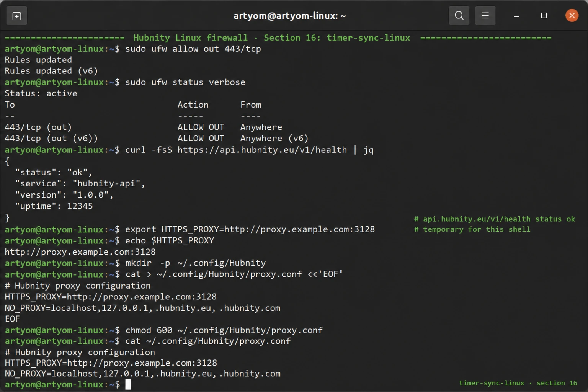This screenshot has width=588, height=392.
Task: Click the '443/tcp (out)' rule entry
Action: tap(38, 127)
